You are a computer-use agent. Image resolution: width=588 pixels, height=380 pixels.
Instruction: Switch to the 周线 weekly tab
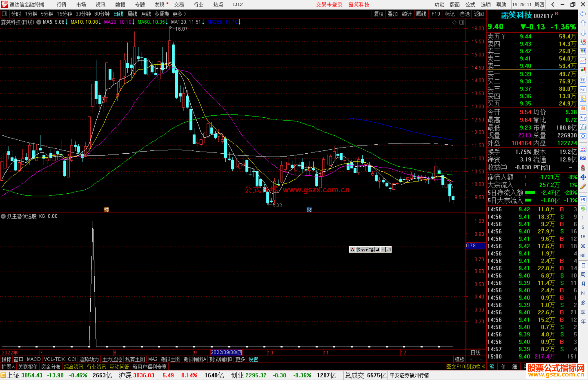132,14
